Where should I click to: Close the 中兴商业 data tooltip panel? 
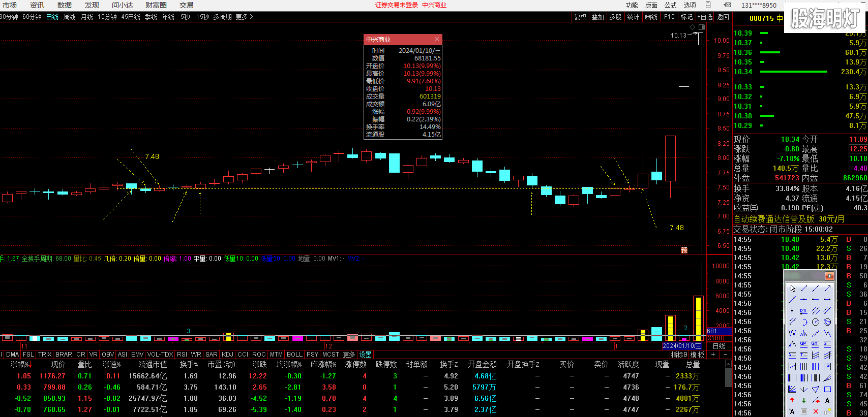coord(437,39)
